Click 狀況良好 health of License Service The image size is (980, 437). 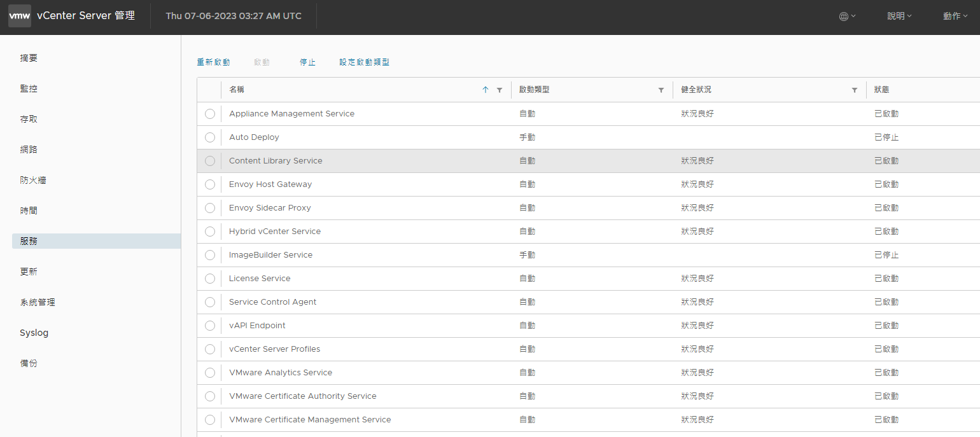pos(697,279)
